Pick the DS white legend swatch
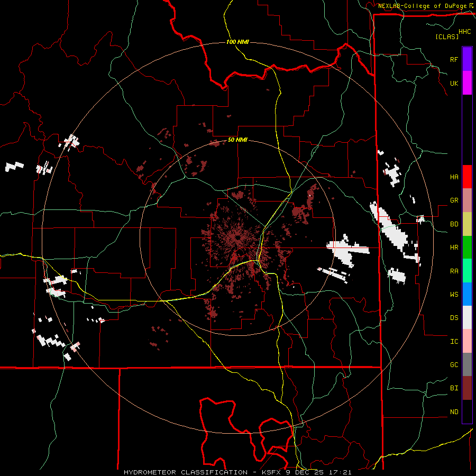The width and height of the screenshot is (476, 476). pos(467,317)
